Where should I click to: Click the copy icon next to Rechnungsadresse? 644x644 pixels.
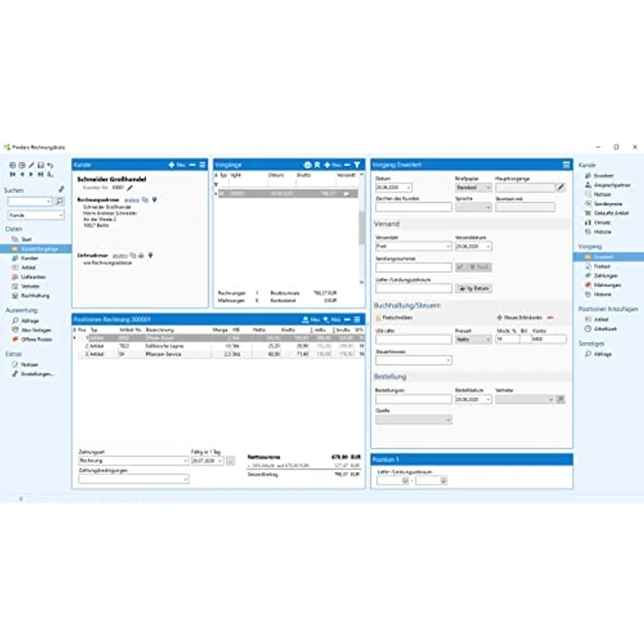click(x=145, y=200)
